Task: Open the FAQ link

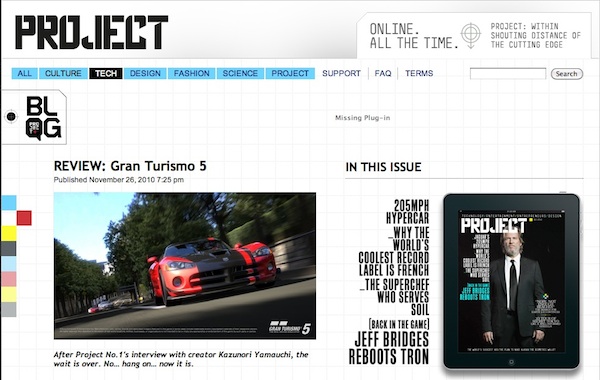Action: (383, 73)
